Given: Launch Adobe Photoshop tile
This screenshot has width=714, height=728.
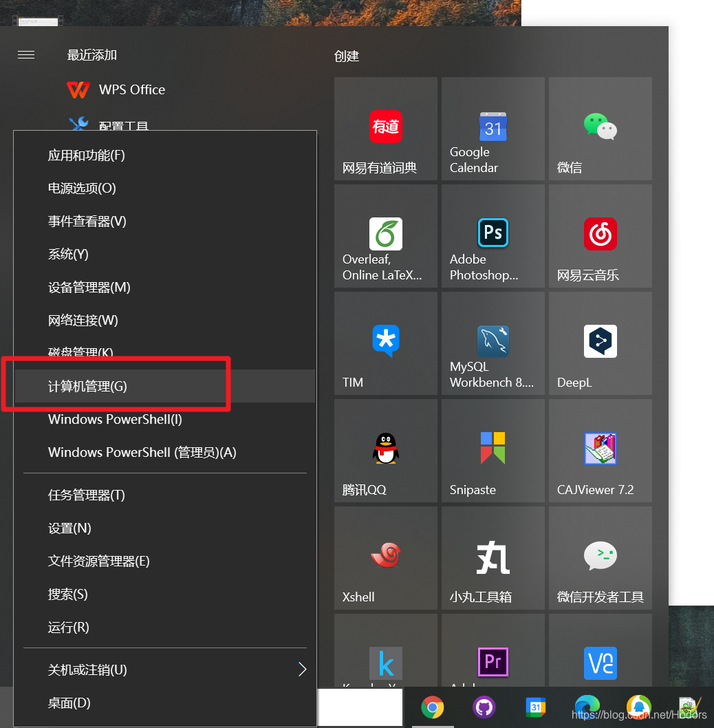Looking at the screenshot, I should click(x=493, y=236).
